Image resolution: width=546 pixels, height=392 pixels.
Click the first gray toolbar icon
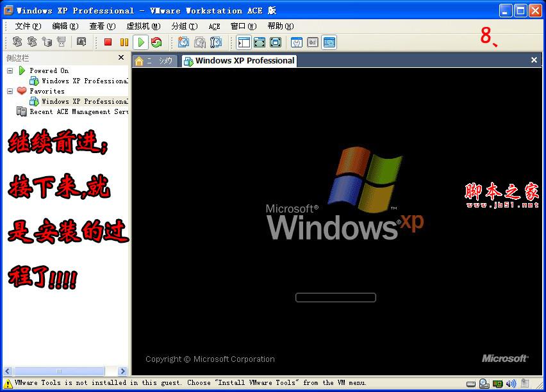(17, 42)
